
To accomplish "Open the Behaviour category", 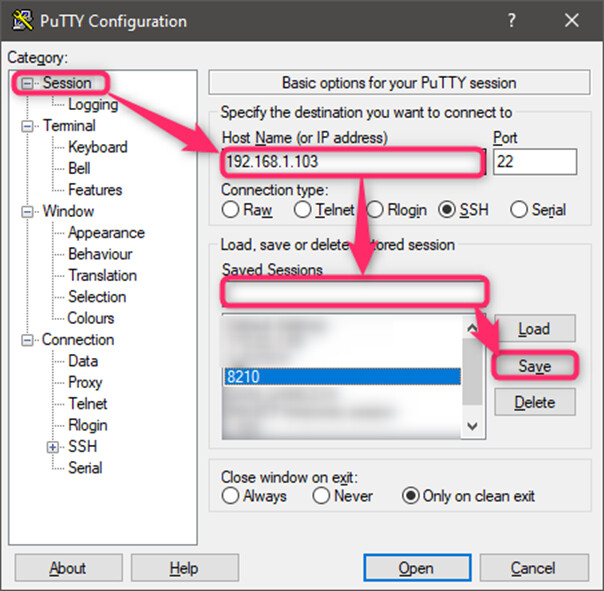I will (x=100, y=254).
